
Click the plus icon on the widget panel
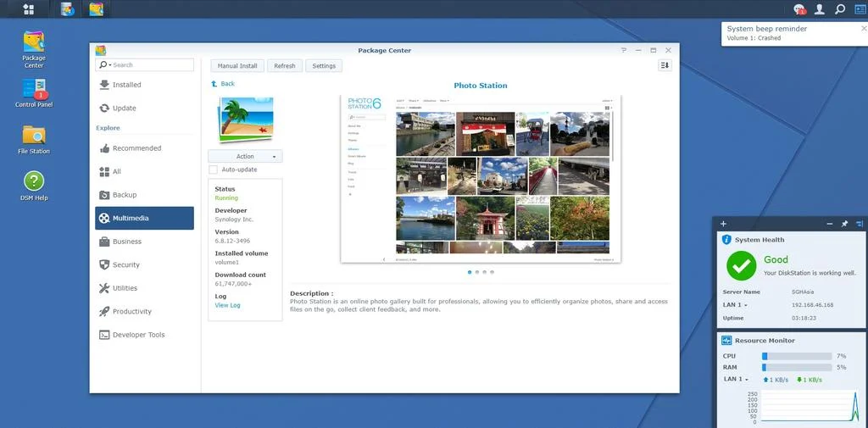723,224
